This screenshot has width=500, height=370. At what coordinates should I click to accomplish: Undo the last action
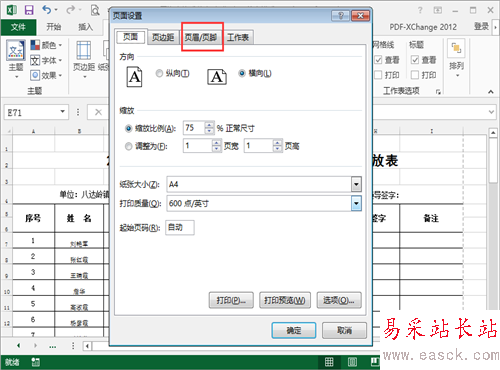pyautogui.click(x=47, y=10)
